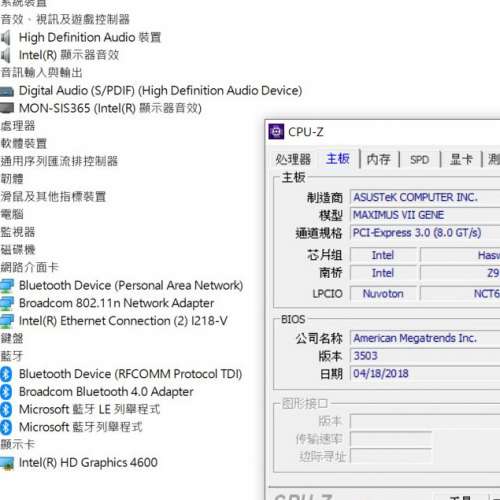This screenshot has height=500, width=500.
Task: Click the LPCIO Nuvoton value
Action: 383,294
